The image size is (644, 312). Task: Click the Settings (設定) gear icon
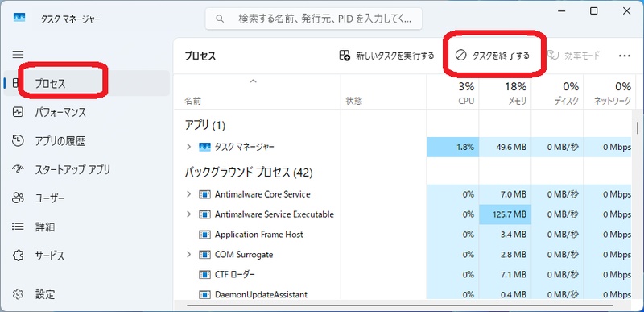pos(18,294)
